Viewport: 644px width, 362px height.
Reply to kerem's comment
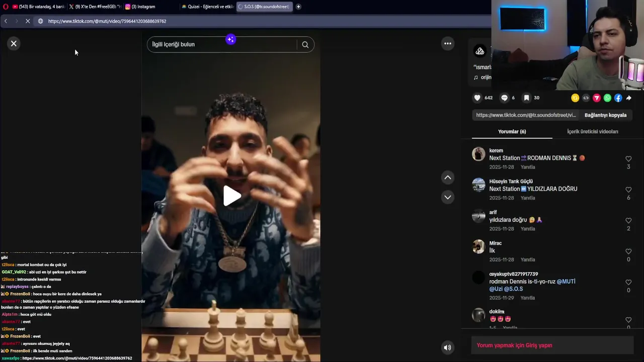[527, 167]
